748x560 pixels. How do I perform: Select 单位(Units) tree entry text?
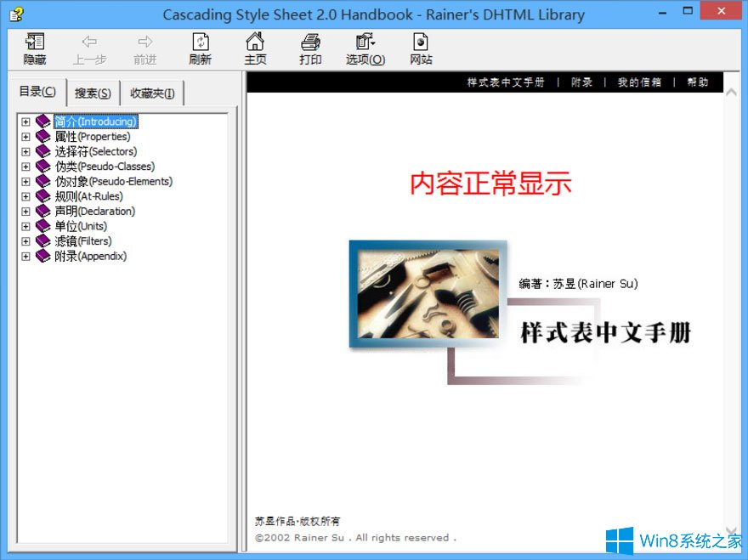click(81, 226)
